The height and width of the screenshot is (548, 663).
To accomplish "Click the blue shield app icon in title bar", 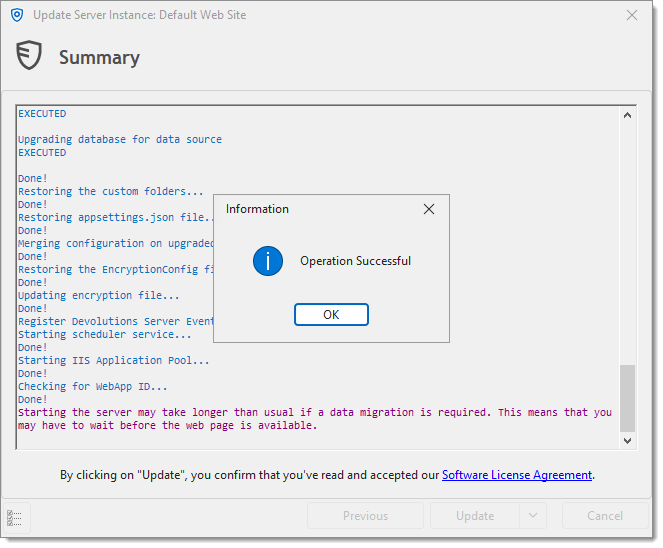I will tap(17, 15).
